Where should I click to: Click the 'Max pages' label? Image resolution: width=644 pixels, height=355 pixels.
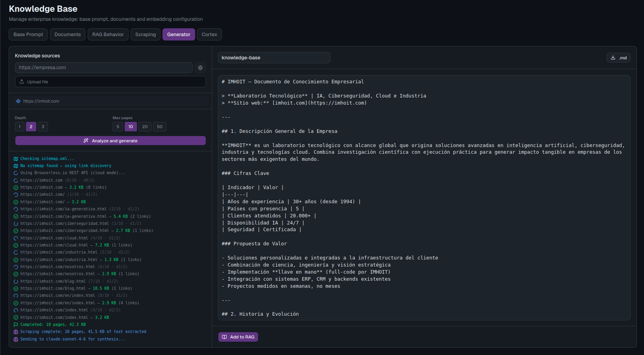[122, 118]
